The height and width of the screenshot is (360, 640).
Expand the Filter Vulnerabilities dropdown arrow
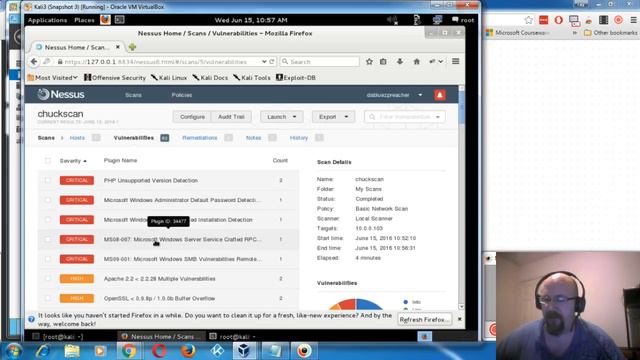click(x=438, y=117)
